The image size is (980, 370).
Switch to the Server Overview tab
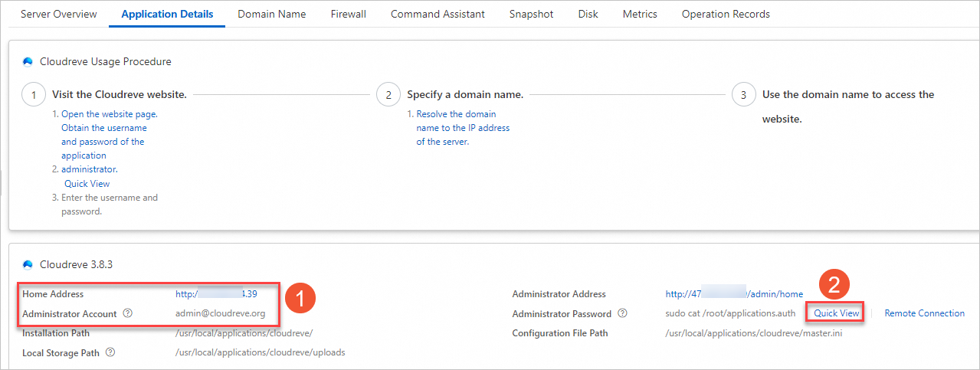59,14
